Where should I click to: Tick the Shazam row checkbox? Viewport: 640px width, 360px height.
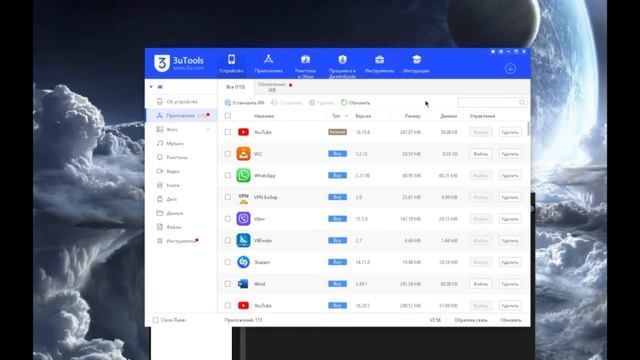pyautogui.click(x=228, y=262)
